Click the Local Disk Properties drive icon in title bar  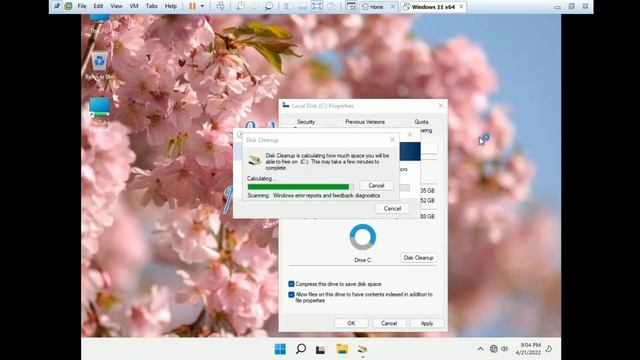point(286,105)
